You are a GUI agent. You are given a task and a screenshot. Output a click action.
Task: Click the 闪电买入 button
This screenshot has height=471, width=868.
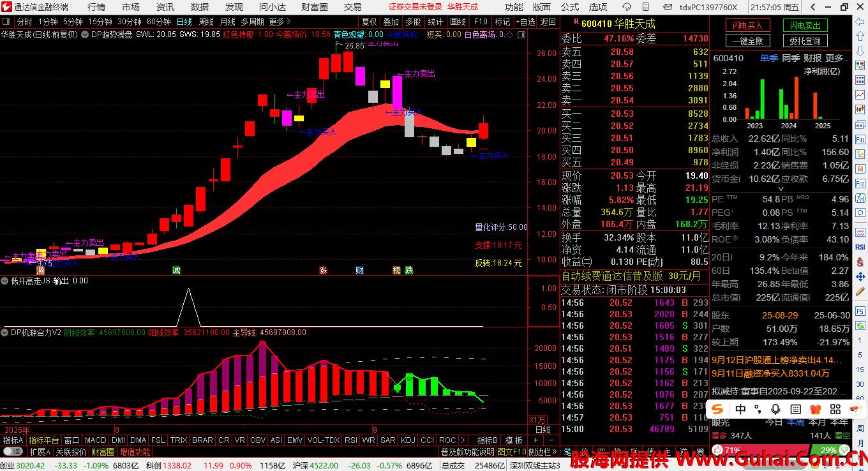[747, 26]
